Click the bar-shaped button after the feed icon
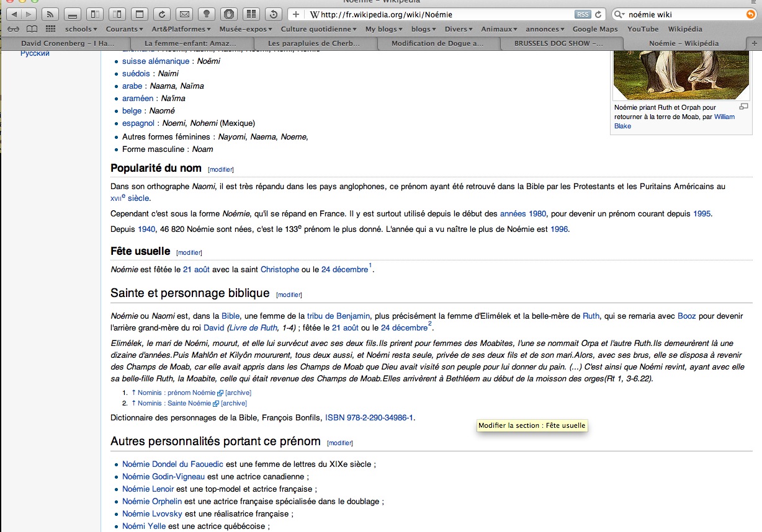Screen dimensions: 762x532 point(73,14)
